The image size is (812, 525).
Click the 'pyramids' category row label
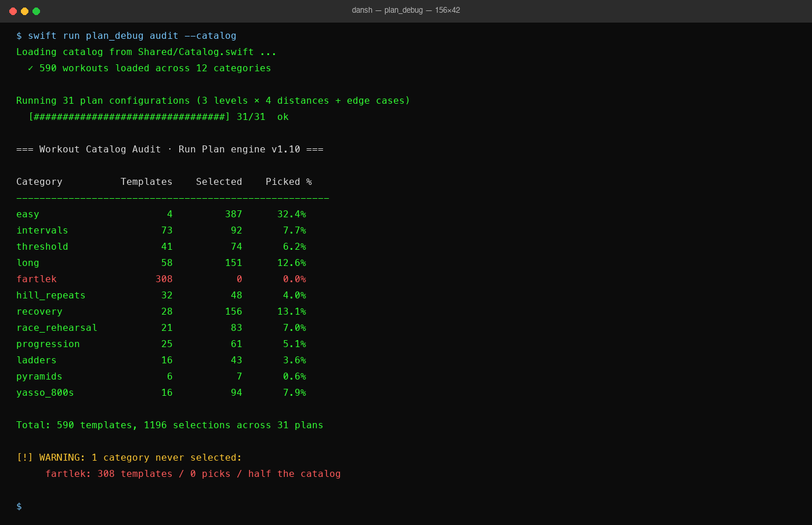pyautogui.click(x=39, y=377)
